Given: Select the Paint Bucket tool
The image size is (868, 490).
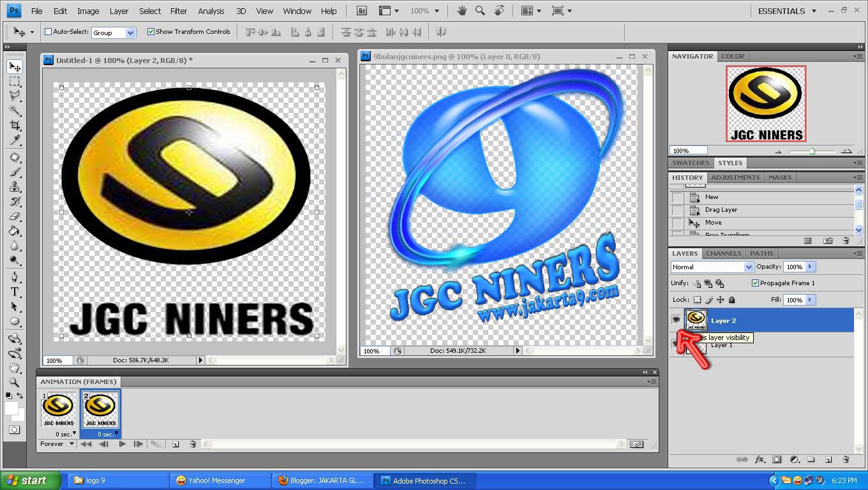Looking at the screenshot, I should (x=15, y=231).
